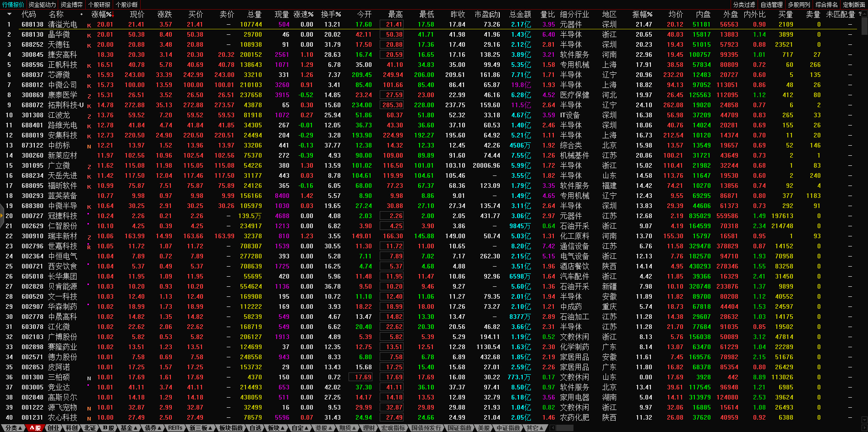Click the N marker icon beside 源飞宠物
This screenshot has width=868, height=432.
[x=89, y=408]
